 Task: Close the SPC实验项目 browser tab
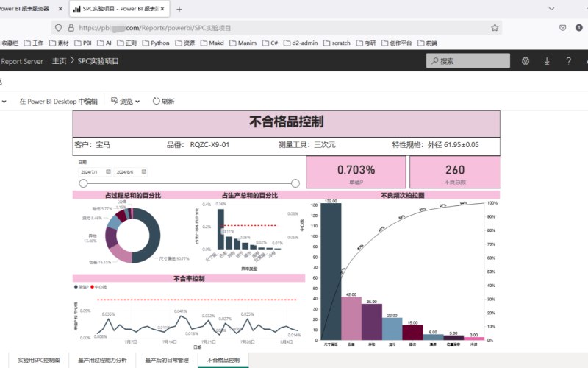162,9
